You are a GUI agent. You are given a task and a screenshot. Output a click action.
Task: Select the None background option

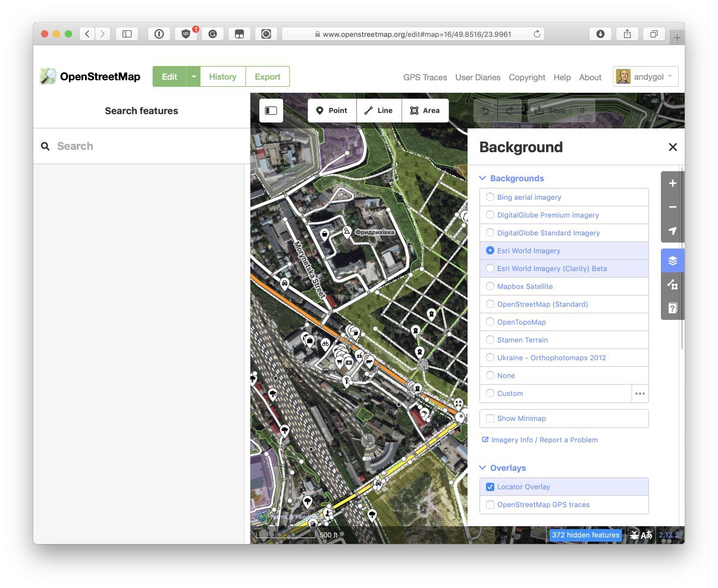pos(564,376)
